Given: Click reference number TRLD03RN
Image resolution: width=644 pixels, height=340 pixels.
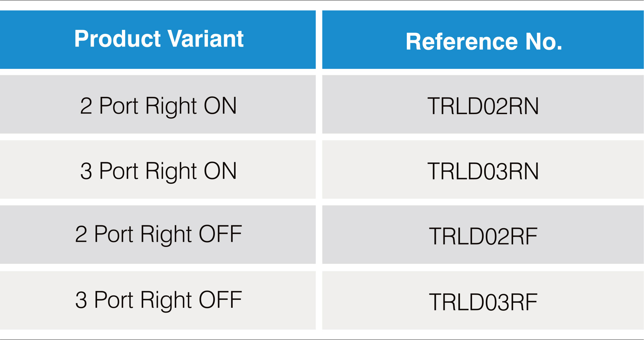Looking at the screenshot, I should 483,171.
